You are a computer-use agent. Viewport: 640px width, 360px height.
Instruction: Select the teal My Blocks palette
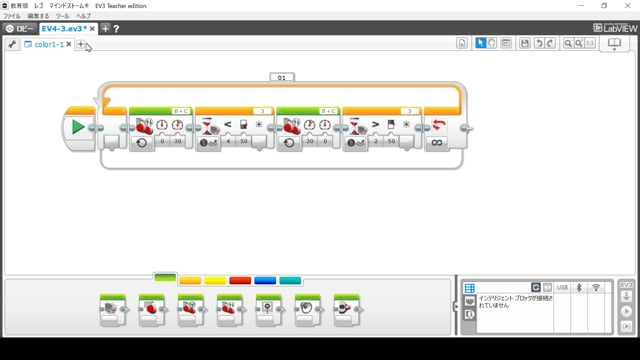click(290, 280)
